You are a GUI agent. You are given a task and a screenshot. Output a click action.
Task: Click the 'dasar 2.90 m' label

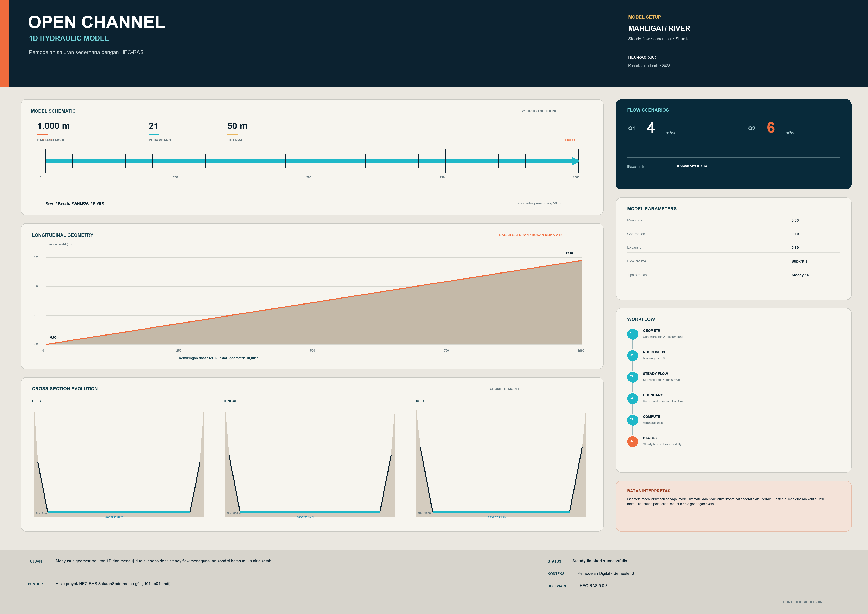[114, 517]
